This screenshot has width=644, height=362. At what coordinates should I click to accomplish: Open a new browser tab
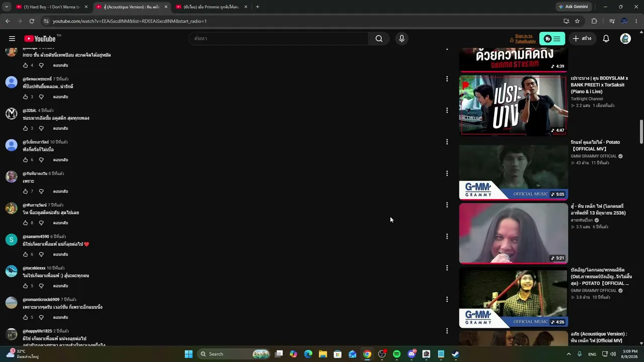coord(258,7)
